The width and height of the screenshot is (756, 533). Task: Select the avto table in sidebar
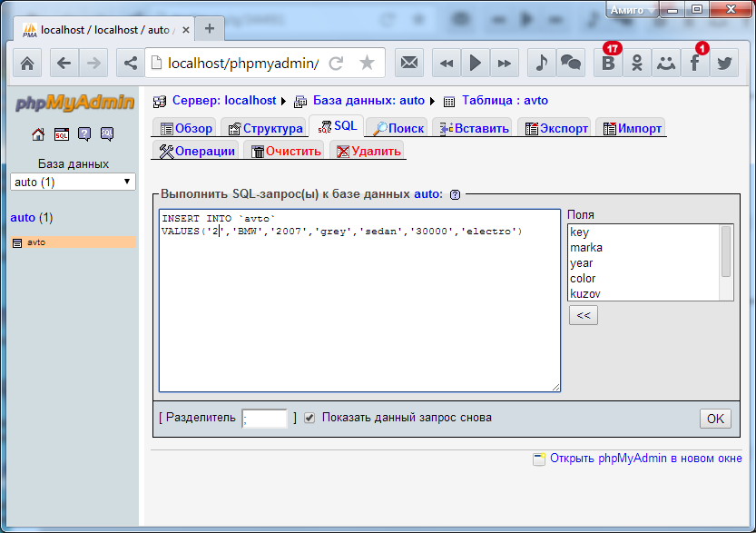click(x=36, y=242)
